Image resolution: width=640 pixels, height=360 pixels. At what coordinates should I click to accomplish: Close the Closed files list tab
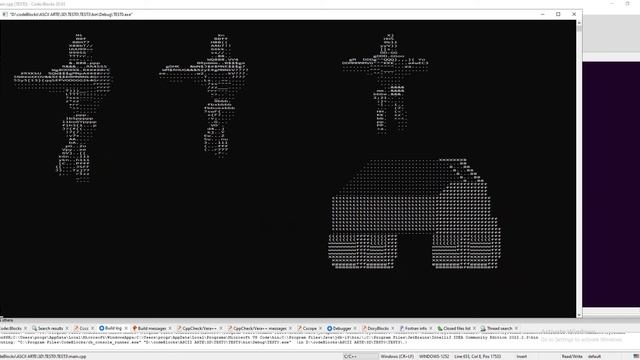point(474,328)
